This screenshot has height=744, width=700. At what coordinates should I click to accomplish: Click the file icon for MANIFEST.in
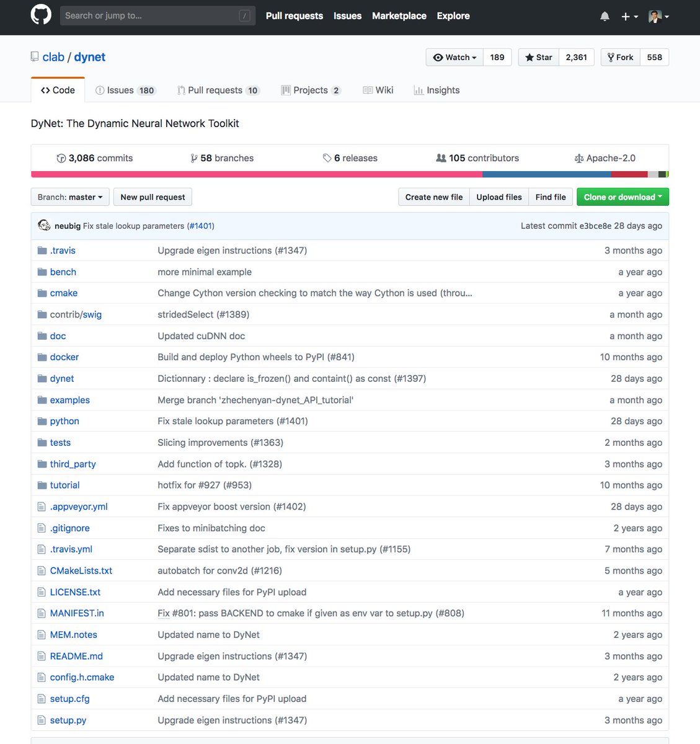42,613
